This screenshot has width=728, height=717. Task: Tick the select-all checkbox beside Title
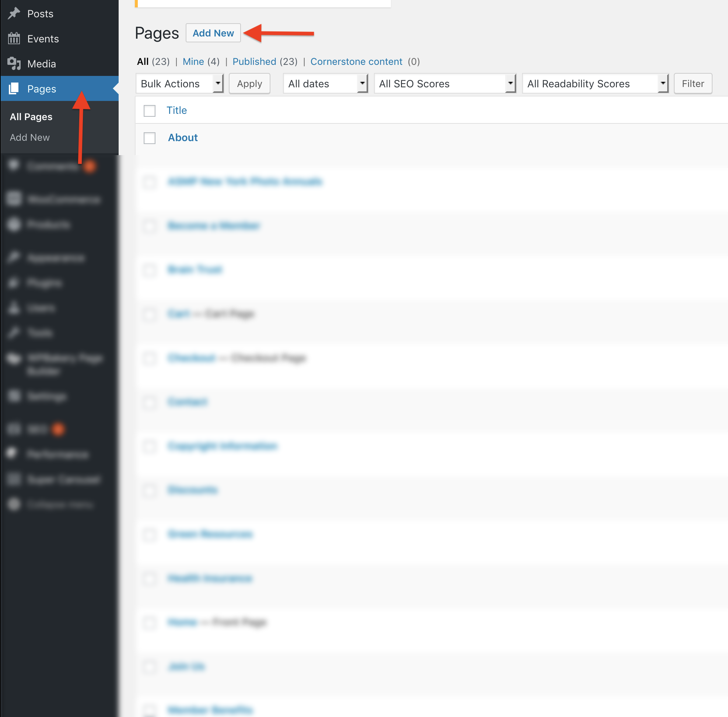[150, 111]
